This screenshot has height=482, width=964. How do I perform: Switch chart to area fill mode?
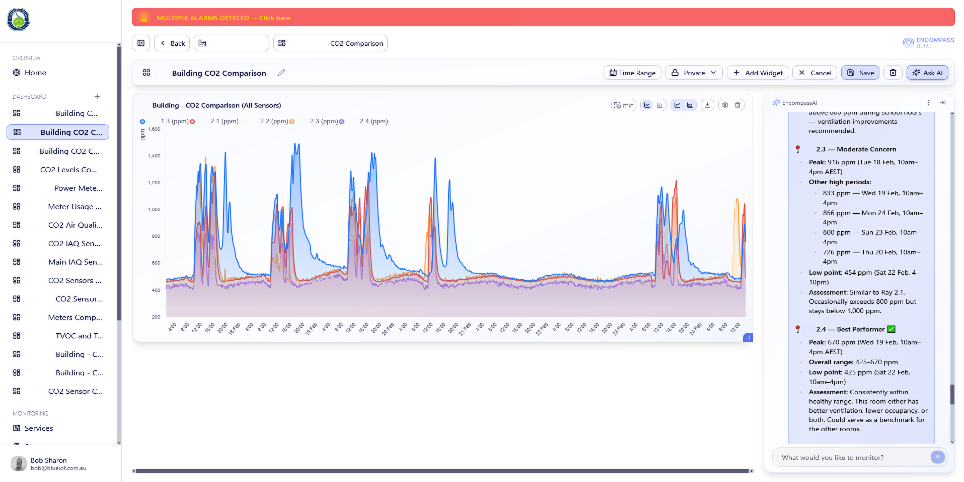pos(690,105)
